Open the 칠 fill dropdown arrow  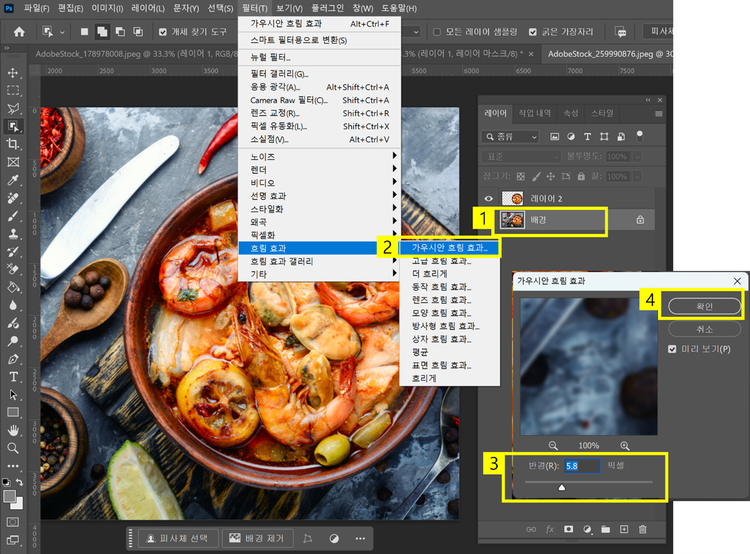coord(637,177)
